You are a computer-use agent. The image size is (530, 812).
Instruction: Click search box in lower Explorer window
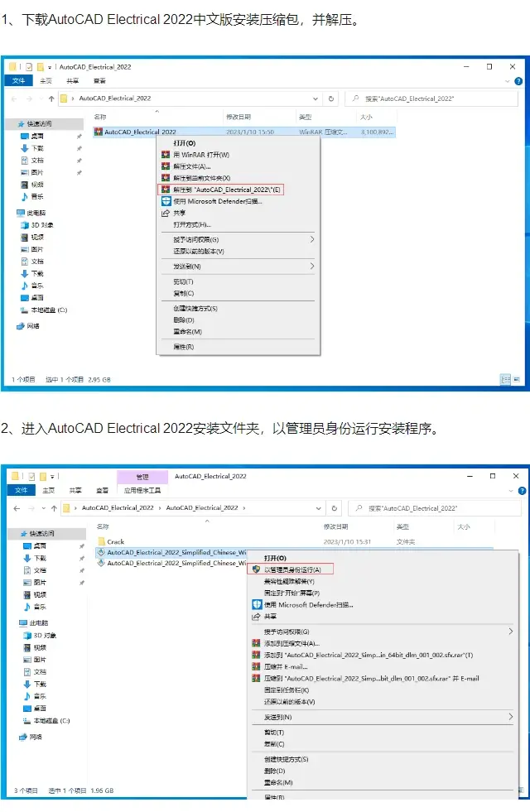[435, 508]
